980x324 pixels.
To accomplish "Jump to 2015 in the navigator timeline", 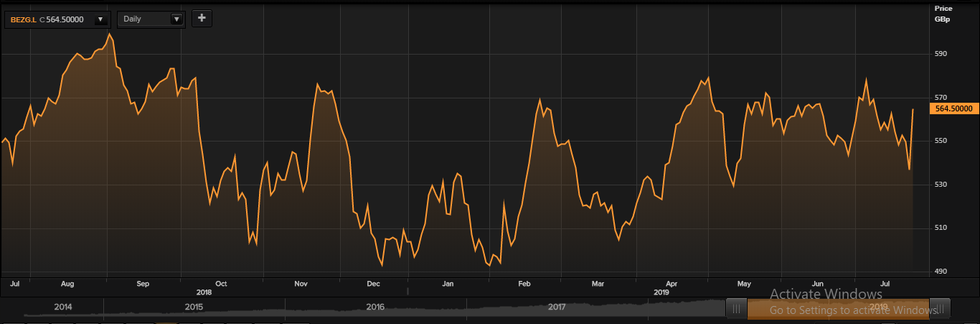I will tap(194, 307).
